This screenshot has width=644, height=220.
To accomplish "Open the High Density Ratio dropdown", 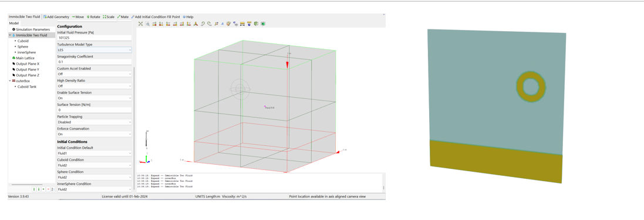I will pyautogui.click(x=95, y=86).
